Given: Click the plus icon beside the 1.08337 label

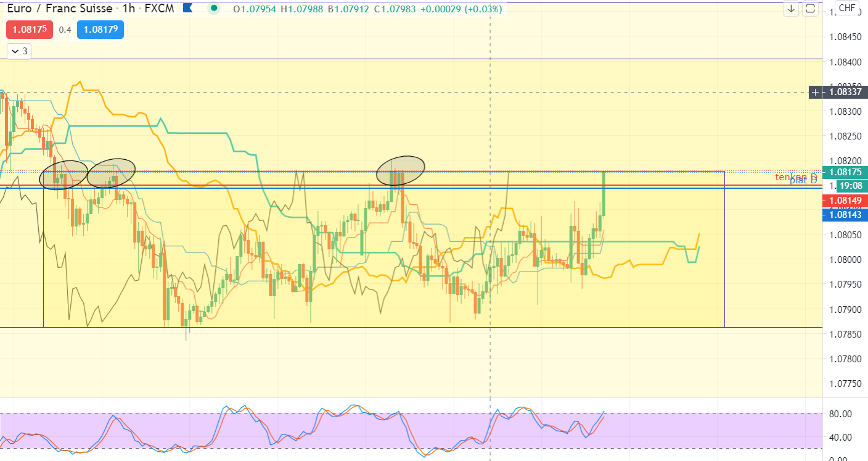Looking at the screenshot, I should (816, 92).
